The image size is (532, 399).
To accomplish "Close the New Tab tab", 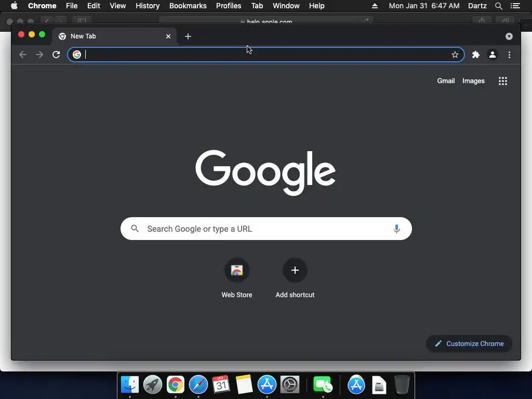I will [x=168, y=36].
